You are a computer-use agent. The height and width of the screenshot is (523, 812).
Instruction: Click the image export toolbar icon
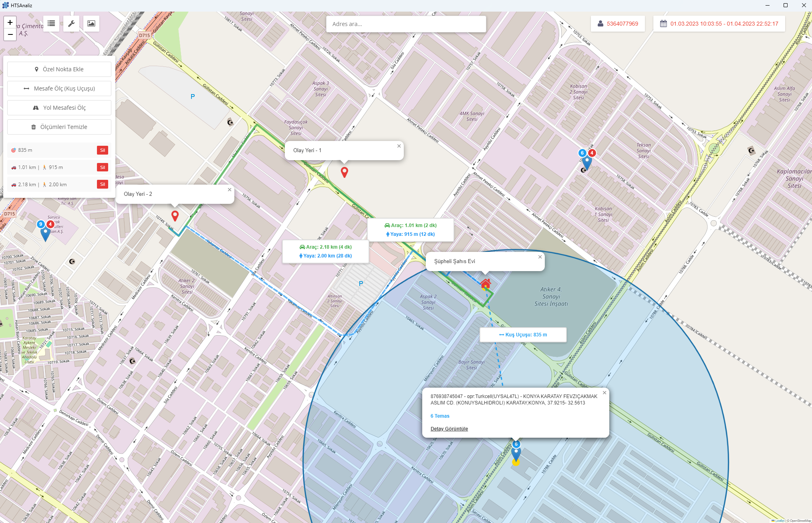[91, 23]
